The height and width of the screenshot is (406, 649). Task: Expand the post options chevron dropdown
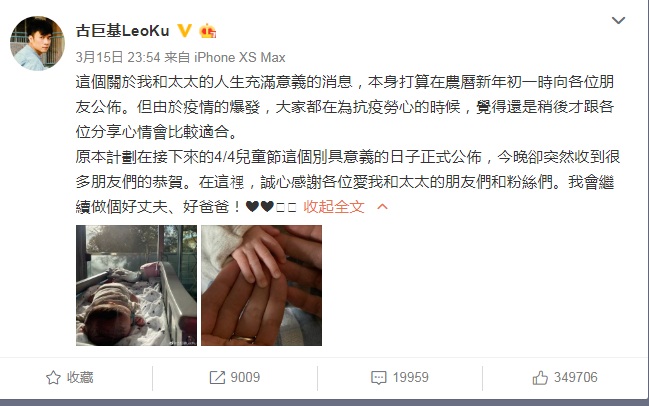tap(618, 20)
